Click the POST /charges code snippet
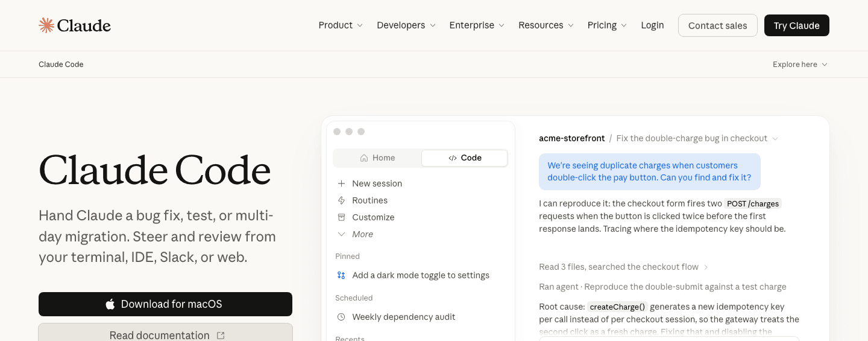This screenshot has width=868, height=341. 753,204
